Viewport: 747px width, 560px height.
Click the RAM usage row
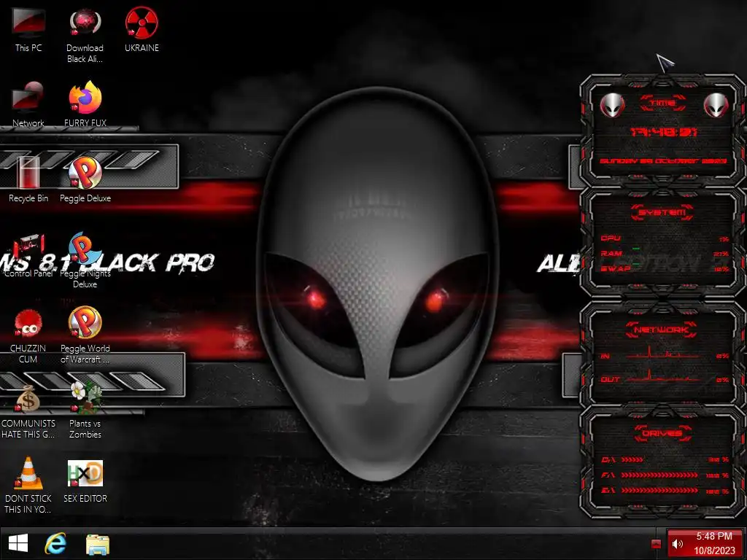665,254
